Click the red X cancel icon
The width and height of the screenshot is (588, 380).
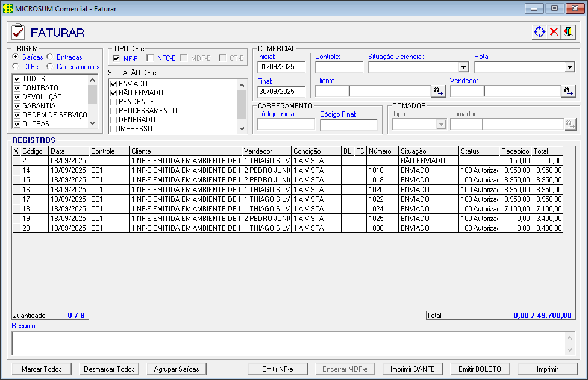(554, 32)
